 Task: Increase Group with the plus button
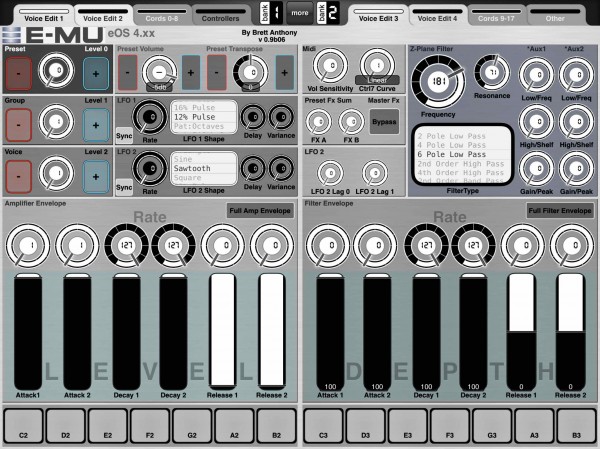(x=96, y=125)
